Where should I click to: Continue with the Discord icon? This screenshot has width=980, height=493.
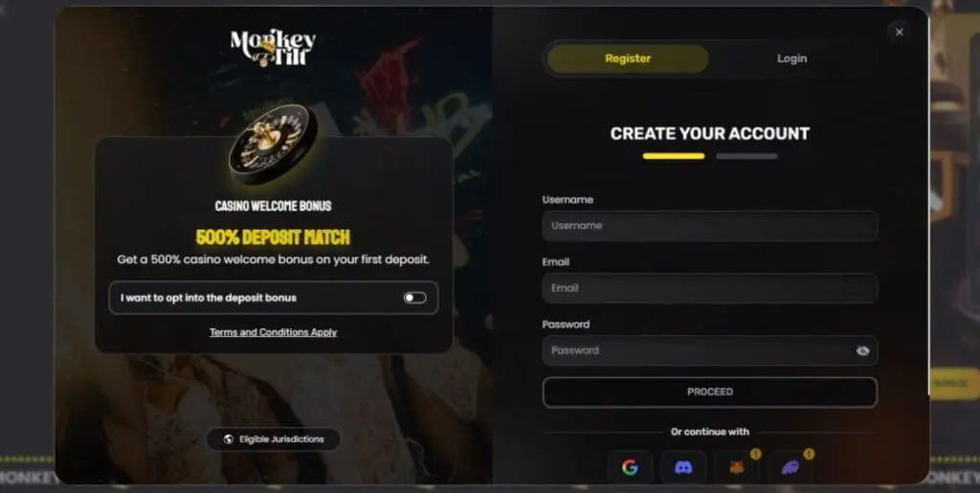pyautogui.click(x=683, y=467)
